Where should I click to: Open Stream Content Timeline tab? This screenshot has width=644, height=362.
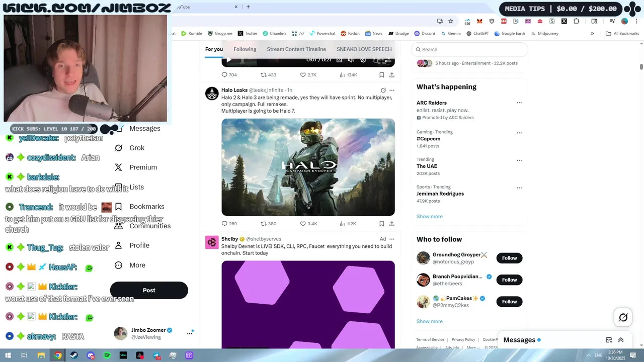pos(296,49)
